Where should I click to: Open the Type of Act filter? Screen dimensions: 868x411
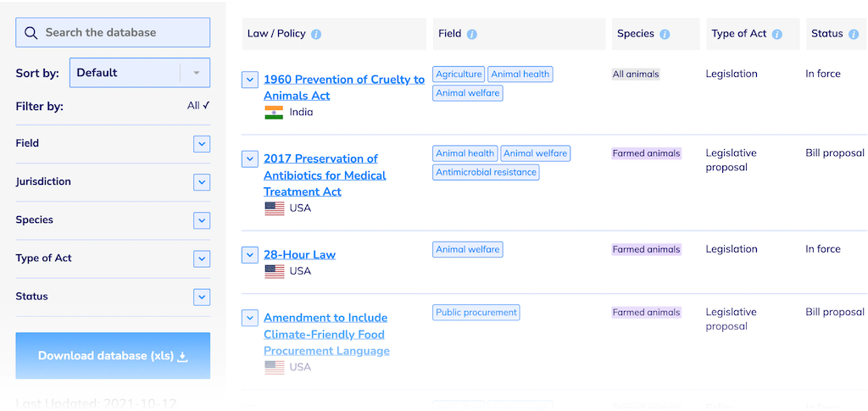coord(201,258)
